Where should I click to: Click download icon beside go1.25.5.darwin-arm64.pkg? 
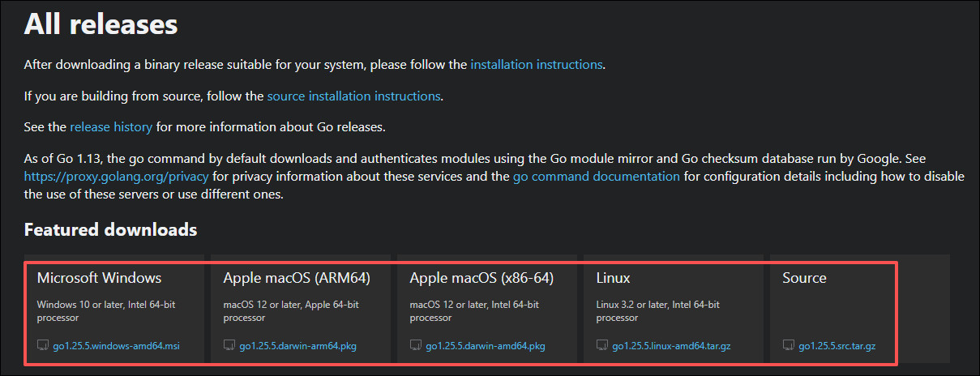pos(229,346)
